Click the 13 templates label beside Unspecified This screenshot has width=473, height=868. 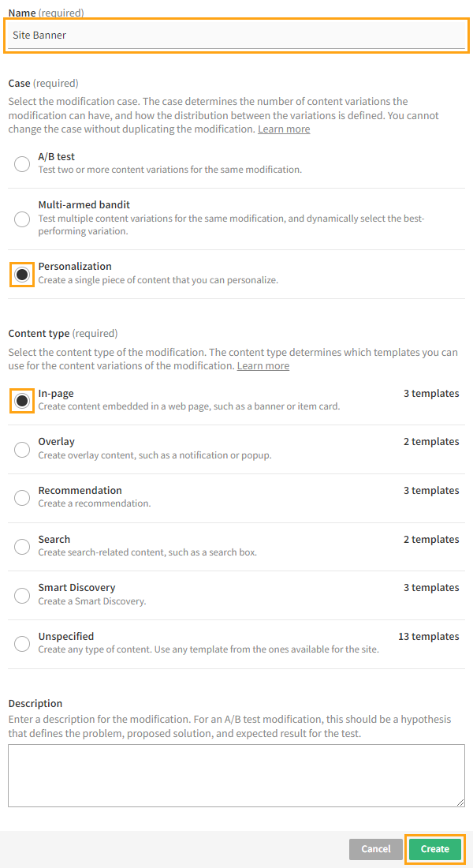(428, 636)
